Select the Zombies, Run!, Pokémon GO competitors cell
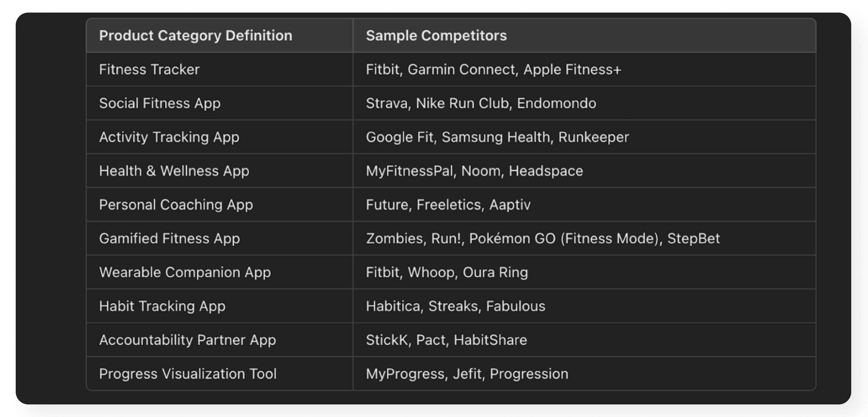The image size is (868, 417). point(584,238)
